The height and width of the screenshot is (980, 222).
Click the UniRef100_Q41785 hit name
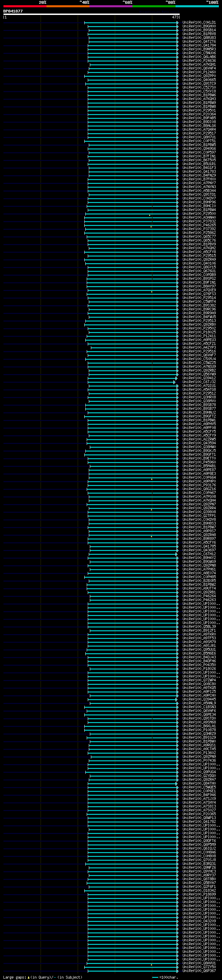pos(199,546)
